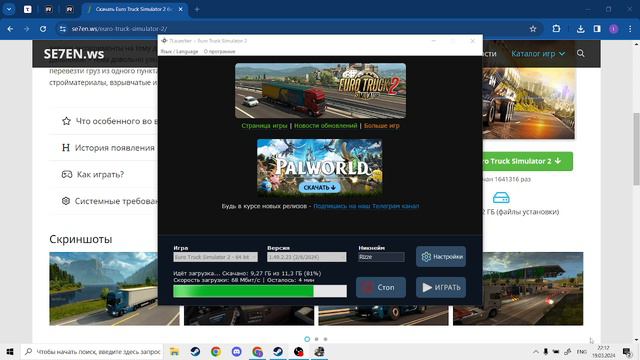Image resolution: width=640 pixels, height=360 pixels.
Task: Click the taskbar clock and date
Action: pos(603,351)
